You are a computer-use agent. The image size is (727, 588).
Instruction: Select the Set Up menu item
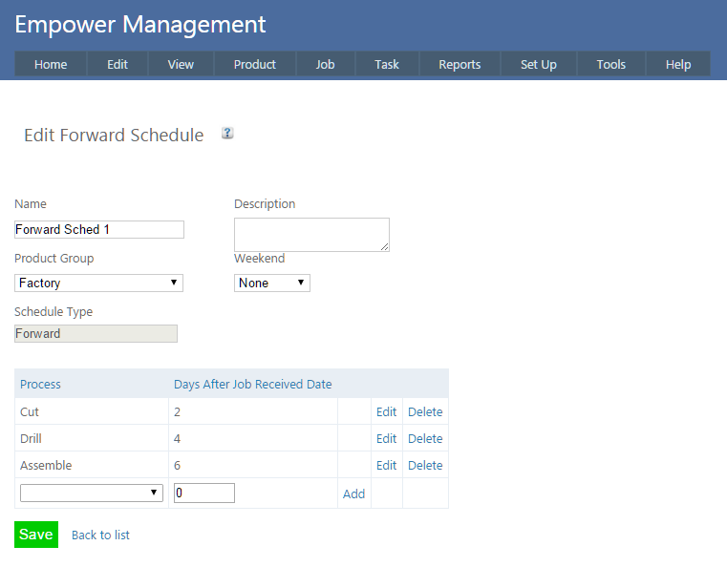pyautogui.click(x=538, y=64)
